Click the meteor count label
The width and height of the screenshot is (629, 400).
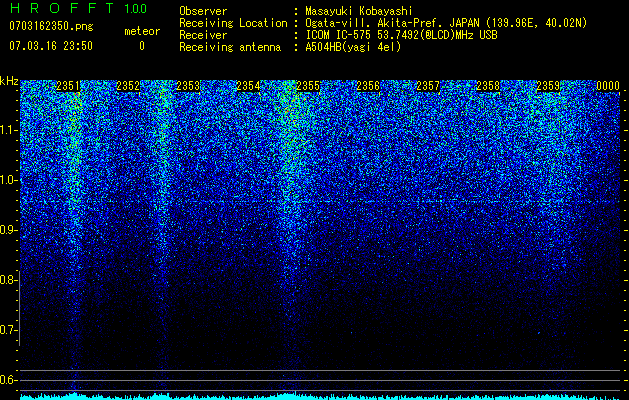(142, 31)
